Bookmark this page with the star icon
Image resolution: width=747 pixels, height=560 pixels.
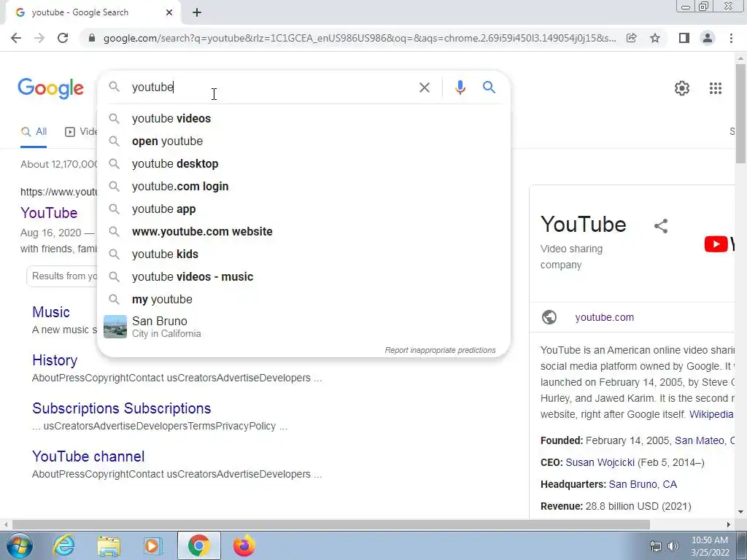click(655, 38)
